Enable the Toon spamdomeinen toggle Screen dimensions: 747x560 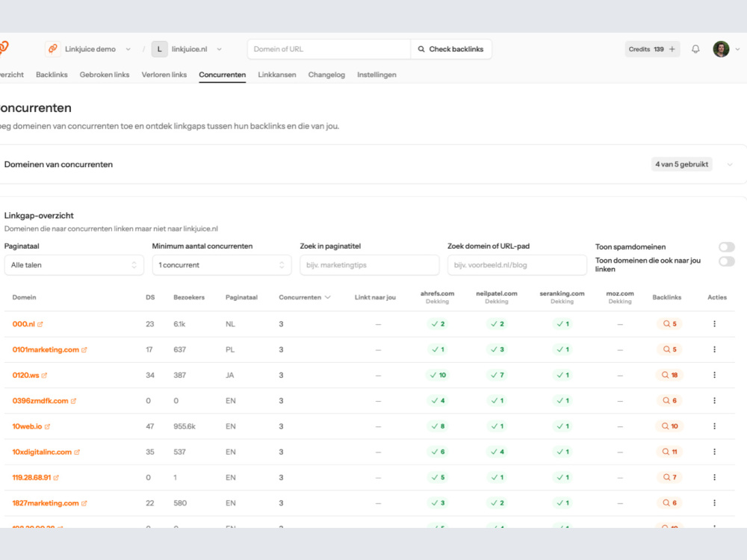(727, 246)
